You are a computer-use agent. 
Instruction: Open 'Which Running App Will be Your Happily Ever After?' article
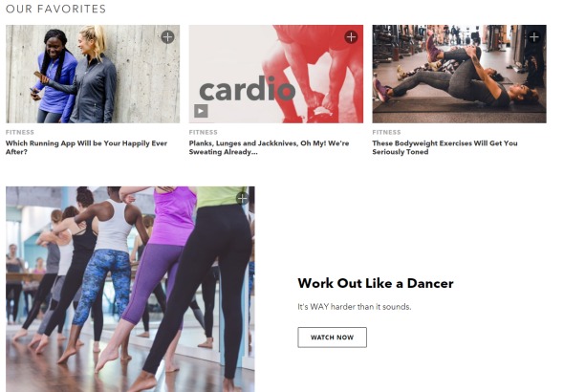(86, 147)
